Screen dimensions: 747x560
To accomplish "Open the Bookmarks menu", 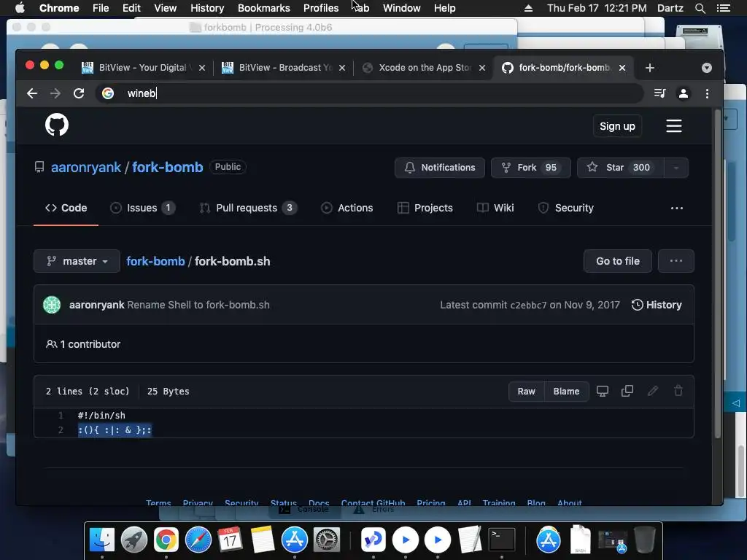I will click(x=263, y=8).
